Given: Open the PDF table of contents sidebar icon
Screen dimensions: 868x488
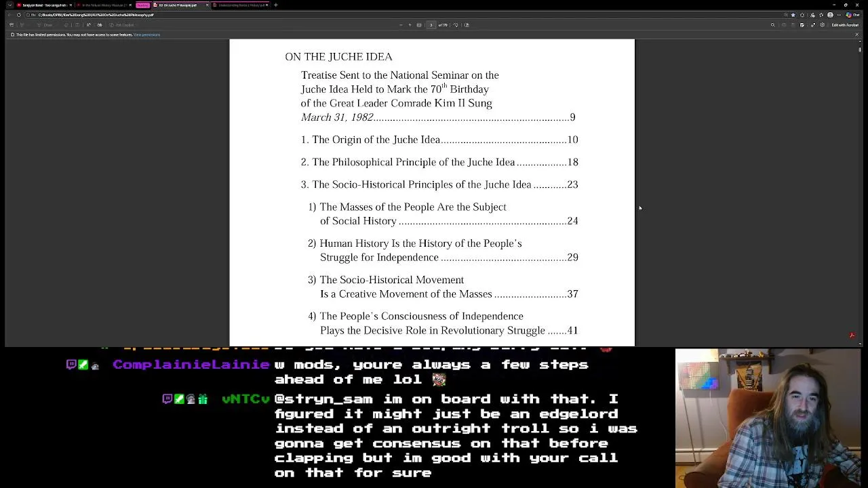Looking at the screenshot, I should (12, 25).
